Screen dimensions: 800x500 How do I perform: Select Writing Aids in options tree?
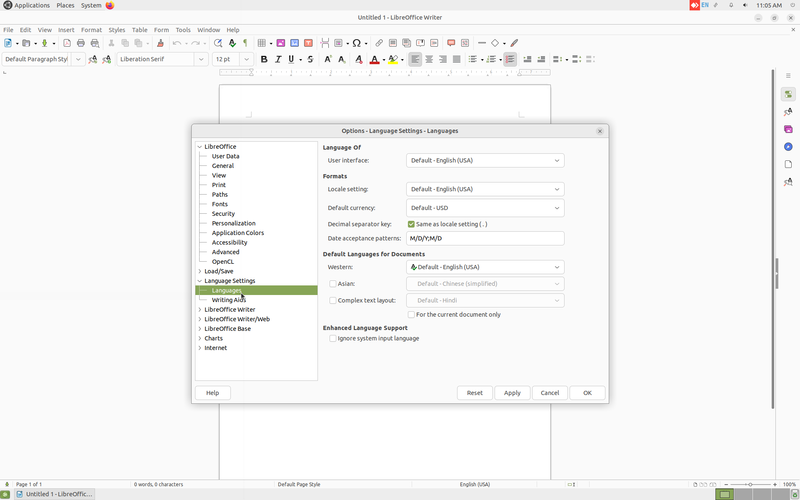229,300
